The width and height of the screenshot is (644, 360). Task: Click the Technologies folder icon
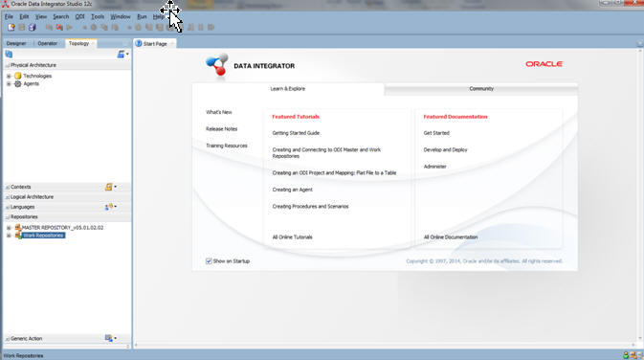[17, 76]
